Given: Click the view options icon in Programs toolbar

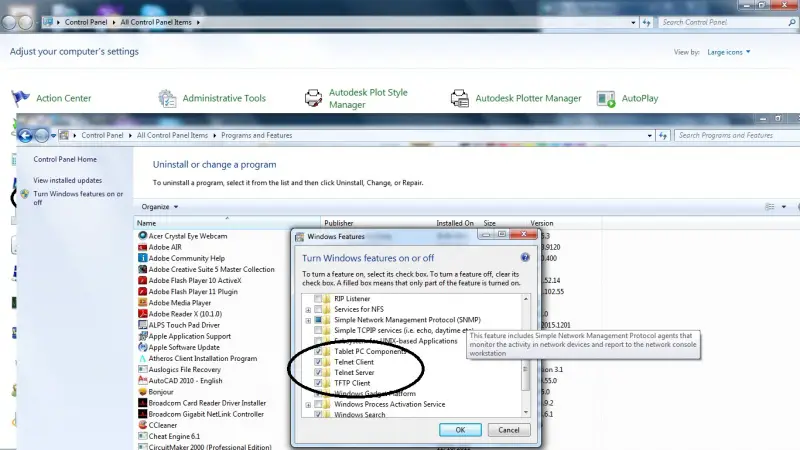Looking at the screenshot, I should click(769, 207).
